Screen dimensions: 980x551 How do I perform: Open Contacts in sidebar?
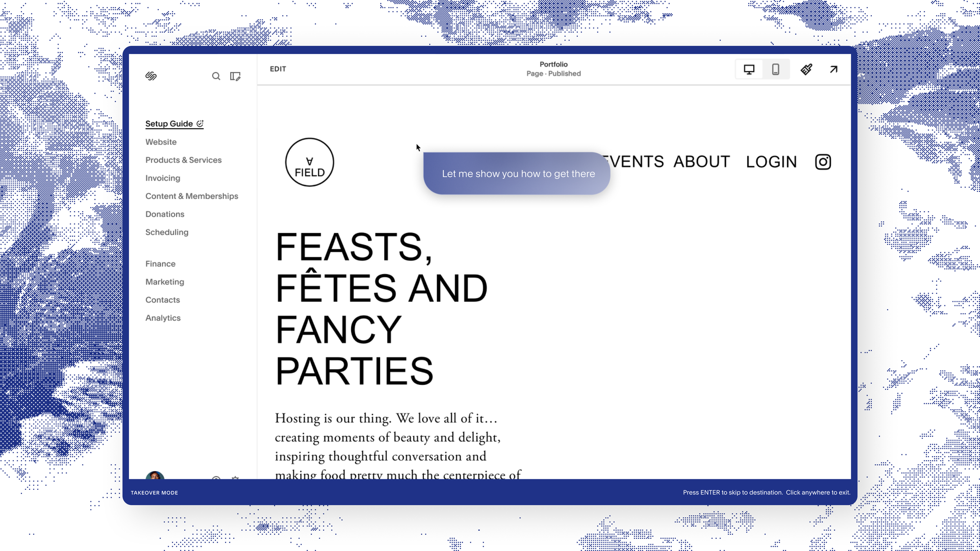pos(163,300)
